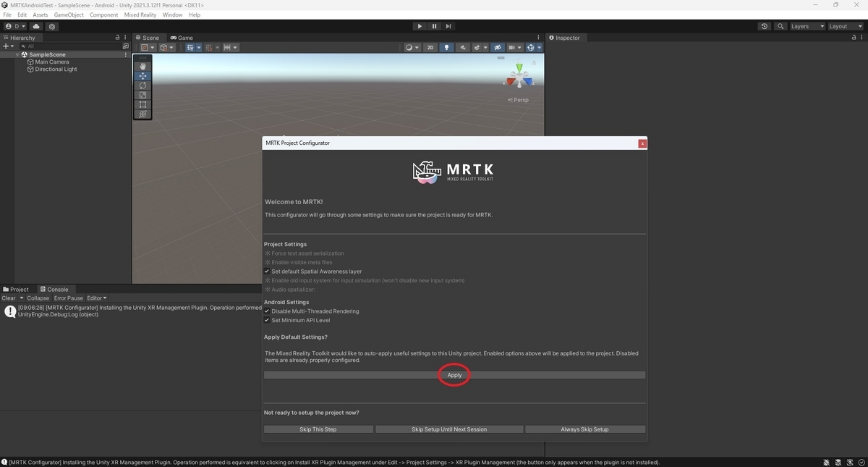Collapse the SampleScene tree node
Image resolution: width=868 pixels, height=467 pixels.
point(17,55)
